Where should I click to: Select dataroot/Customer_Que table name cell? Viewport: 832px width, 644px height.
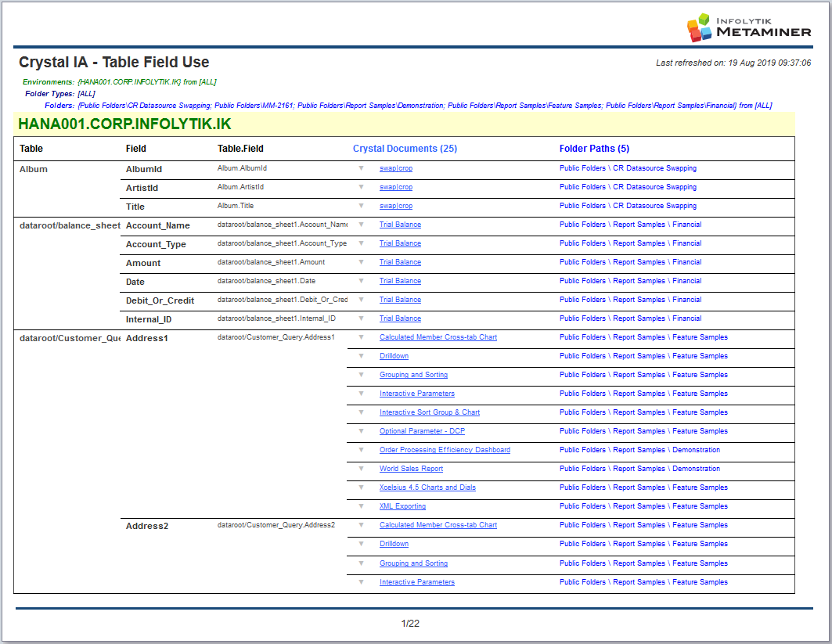[x=70, y=338]
